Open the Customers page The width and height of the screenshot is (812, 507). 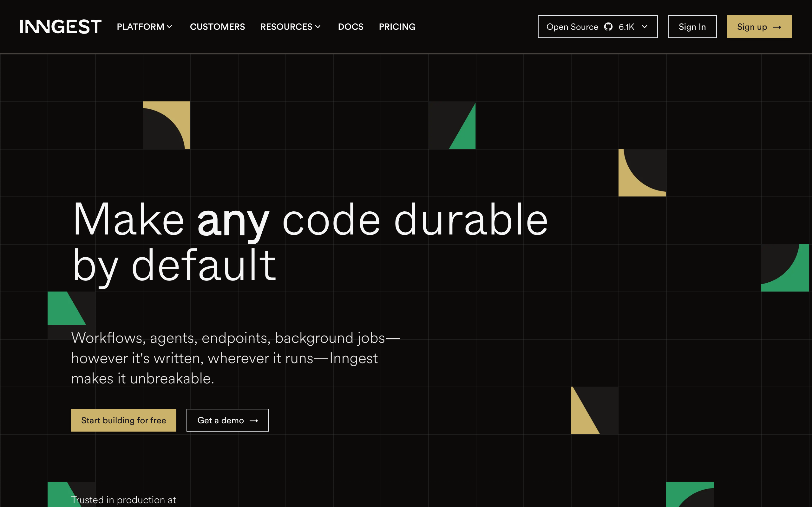[x=217, y=27]
